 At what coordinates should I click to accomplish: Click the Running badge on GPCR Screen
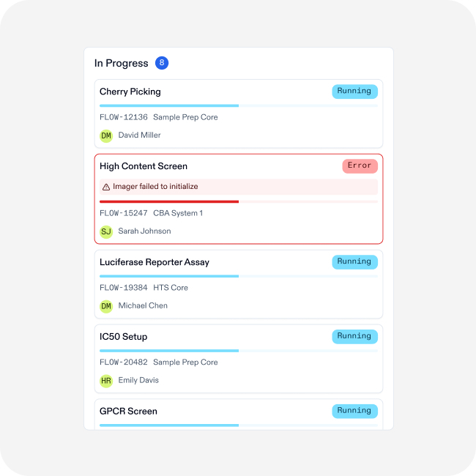354,411
